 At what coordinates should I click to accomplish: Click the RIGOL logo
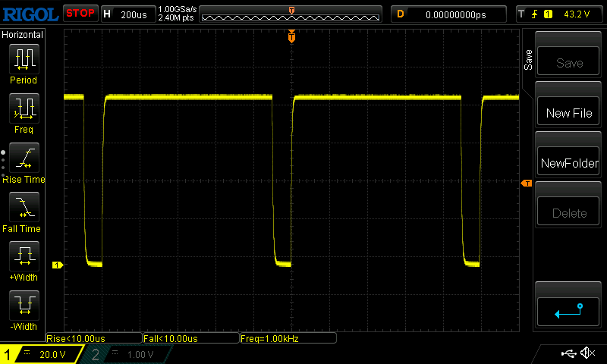[30, 14]
